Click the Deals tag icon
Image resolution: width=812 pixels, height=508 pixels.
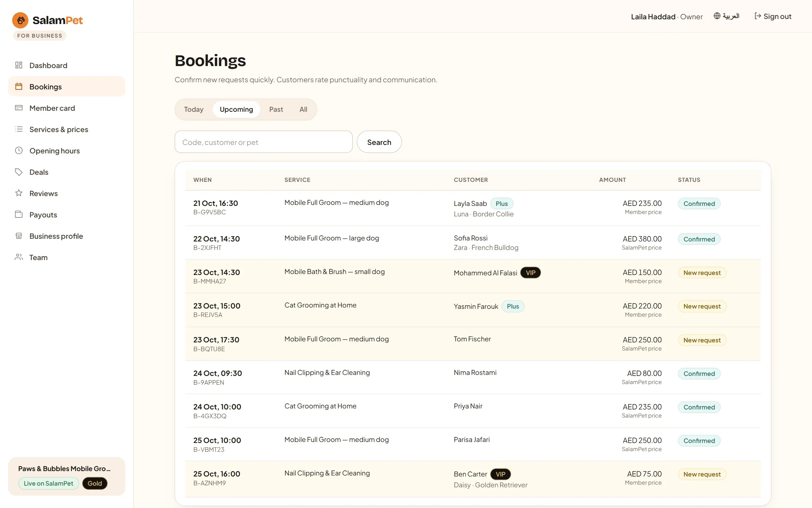coord(19,172)
